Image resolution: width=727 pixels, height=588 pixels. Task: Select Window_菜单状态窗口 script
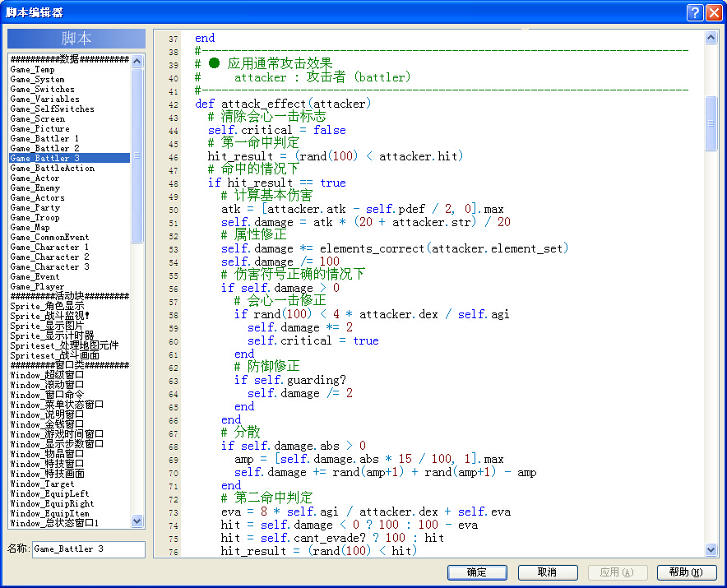point(70,405)
